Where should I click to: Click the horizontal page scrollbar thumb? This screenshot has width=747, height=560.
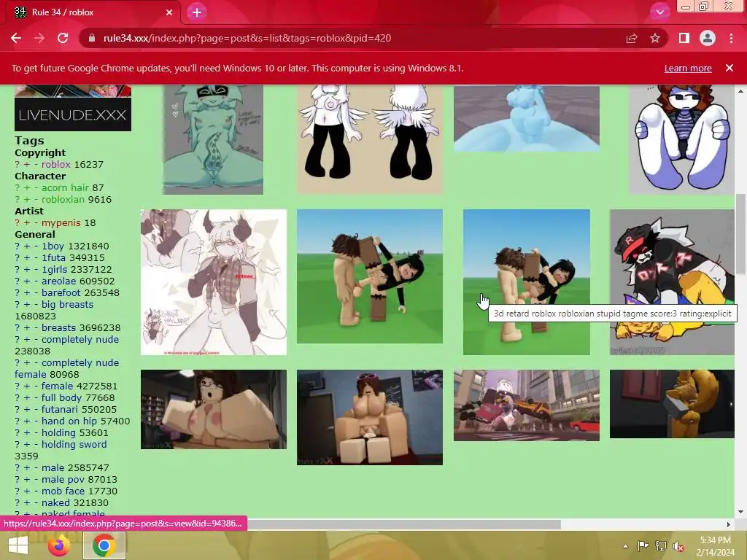pos(404,524)
